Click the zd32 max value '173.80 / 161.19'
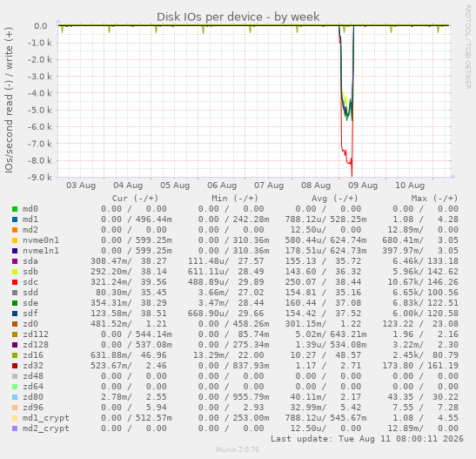This screenshot has width=476, height=459. pos(420,366)
